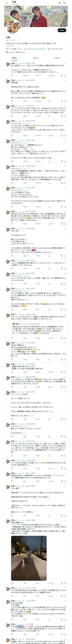The height and width of the screenshot is (644, 72).
Task: Go back using the header arrow
Action: tap(7, 3)
